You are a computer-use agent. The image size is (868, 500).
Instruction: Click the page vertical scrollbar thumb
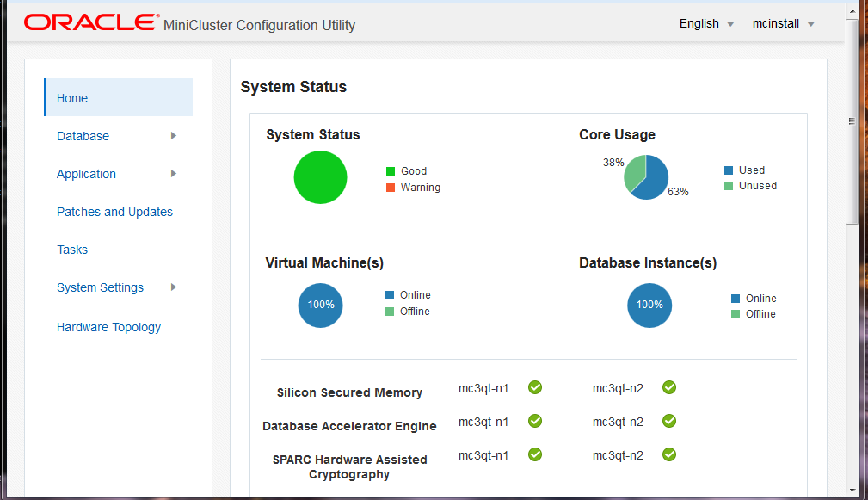(852, 121)
